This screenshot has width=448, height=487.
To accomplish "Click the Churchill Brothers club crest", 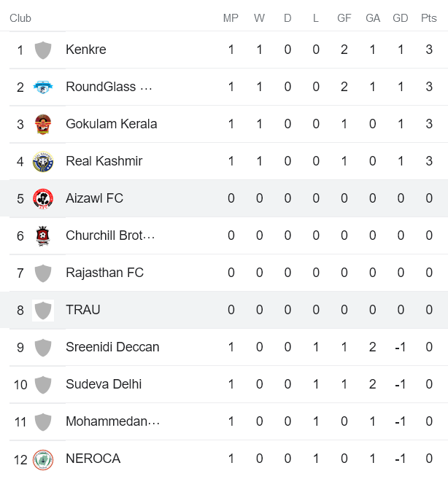I will (x=43, y=236).
